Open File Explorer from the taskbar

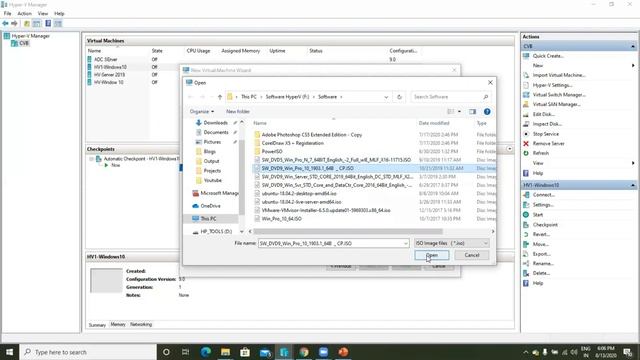point(225,352)
